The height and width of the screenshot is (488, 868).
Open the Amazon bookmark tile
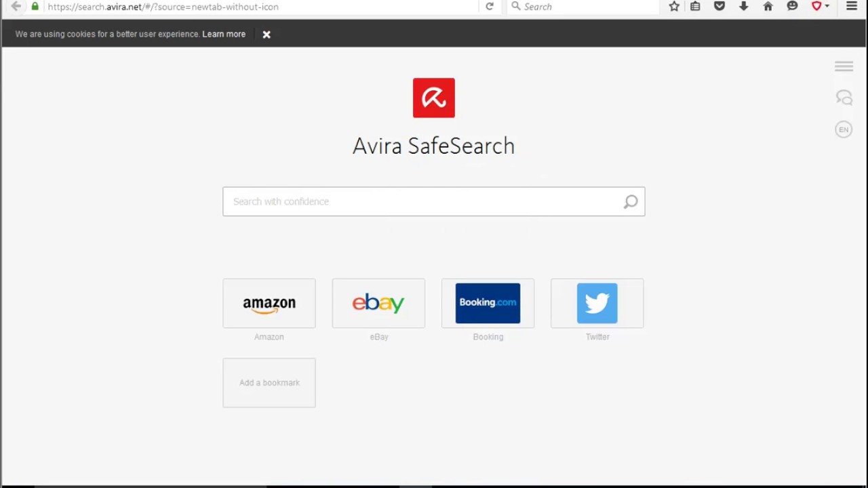(269, 303)
